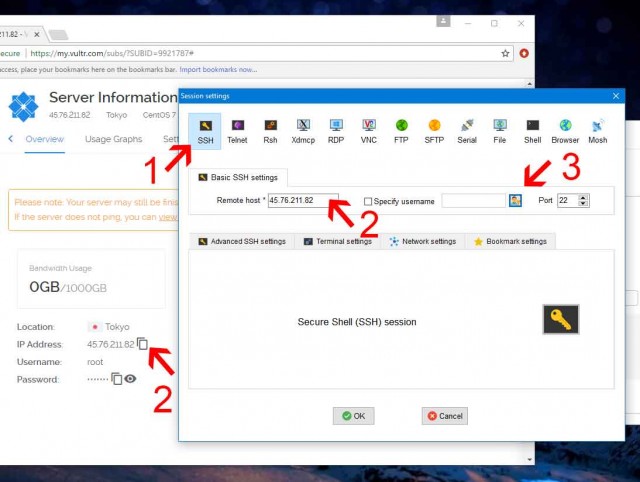
Task: Open the Basic SSH settings tab
Action: [x=238, y=178]
